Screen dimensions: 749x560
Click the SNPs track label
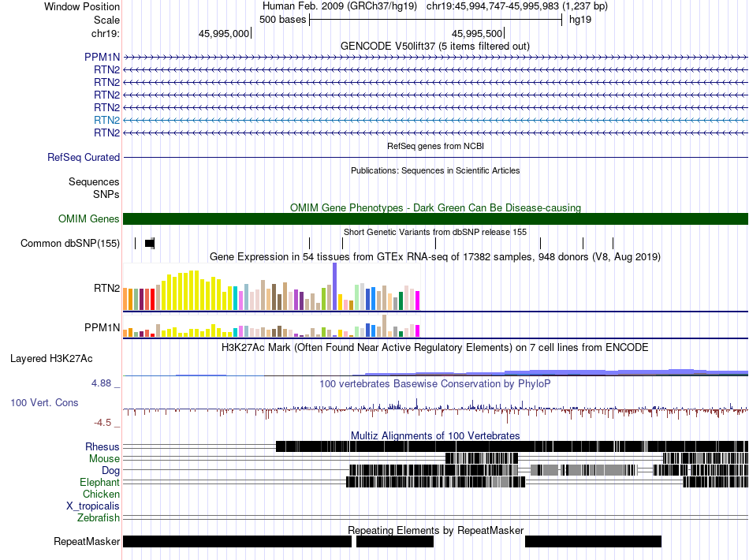(106, 195)
